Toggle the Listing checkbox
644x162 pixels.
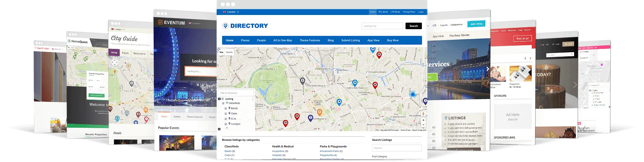(223, 99)
